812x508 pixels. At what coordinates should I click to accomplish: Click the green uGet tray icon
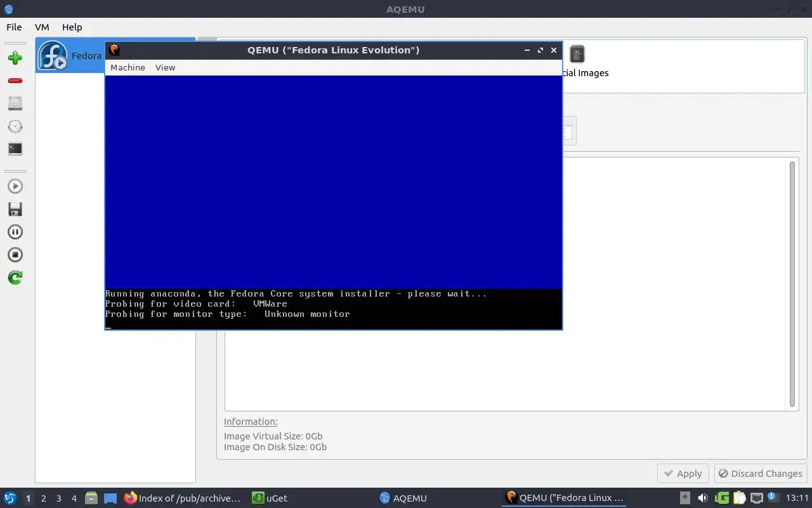coord(722,498)
